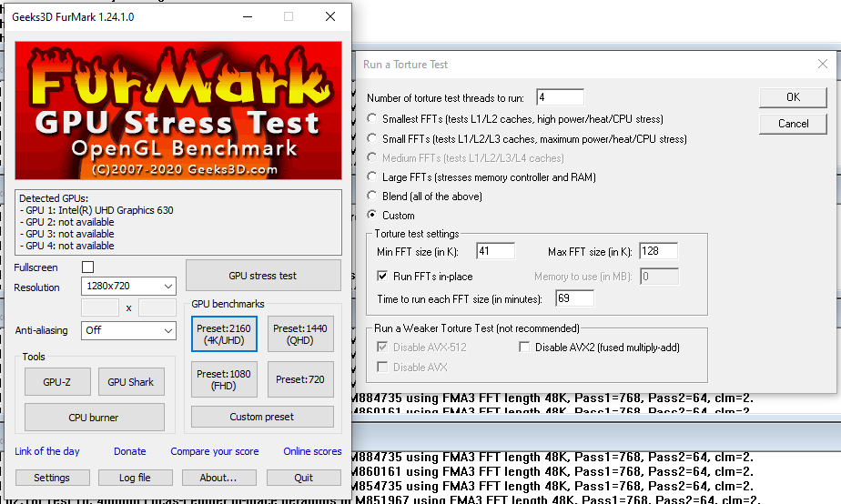
Task: Open Online scores link
Action: pos(313,451)
